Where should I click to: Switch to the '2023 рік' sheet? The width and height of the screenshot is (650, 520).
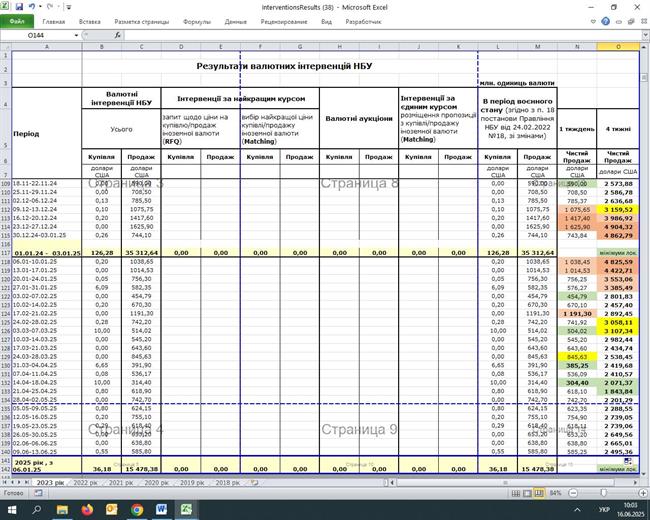50,483
